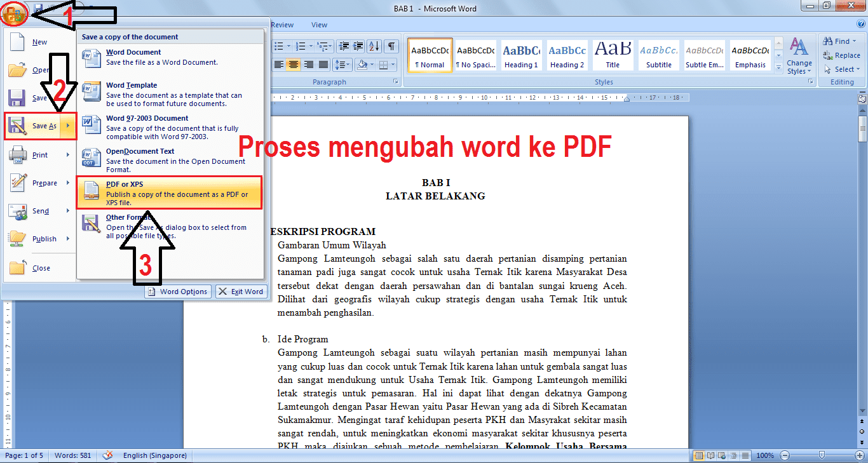Switch to Outline view
The width and height of the screenshot is (868, 463).
click(x=733, y=455)
